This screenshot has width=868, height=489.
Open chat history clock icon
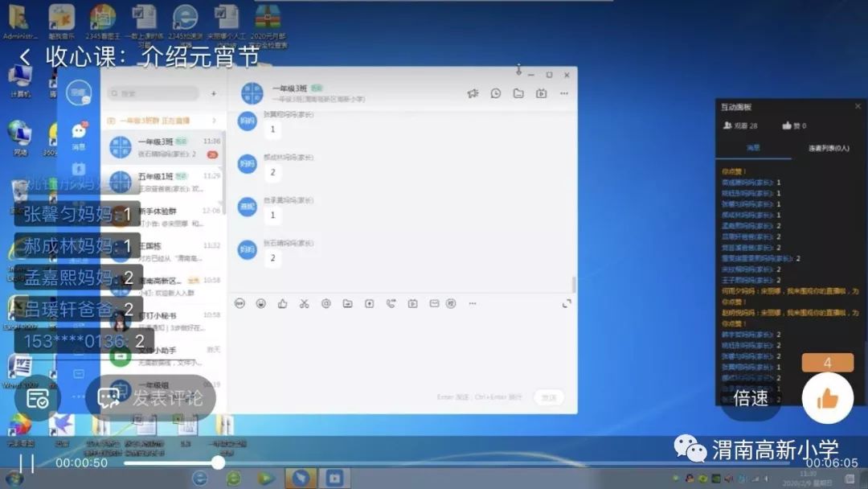pyautogui.click(x=495, y=93)
